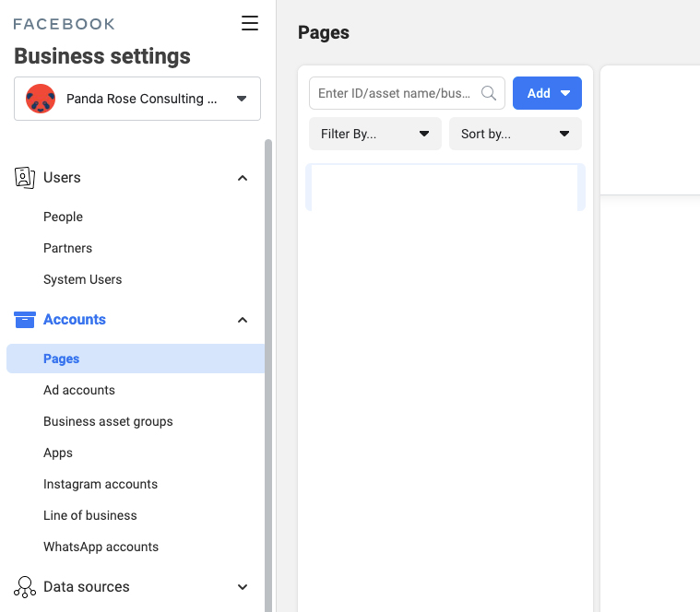Click the Users section icon
700x612 pixels.
click(25, 177)
